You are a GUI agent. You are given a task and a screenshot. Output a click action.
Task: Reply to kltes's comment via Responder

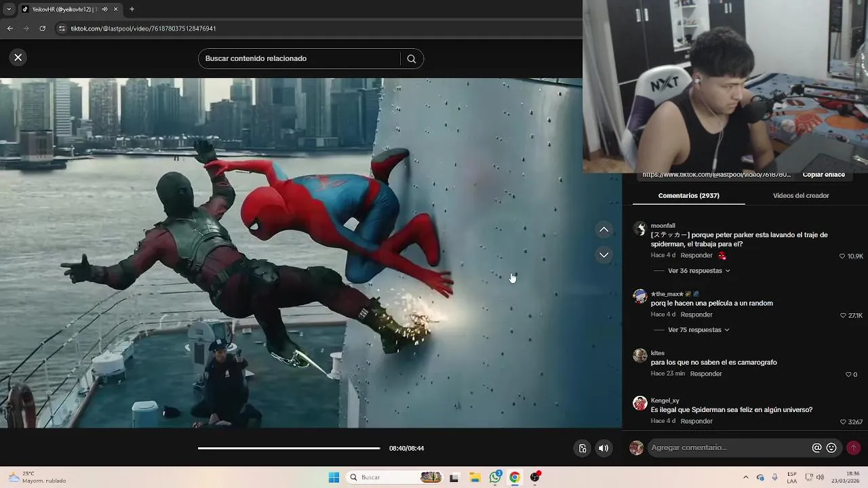tap(706, 373)
